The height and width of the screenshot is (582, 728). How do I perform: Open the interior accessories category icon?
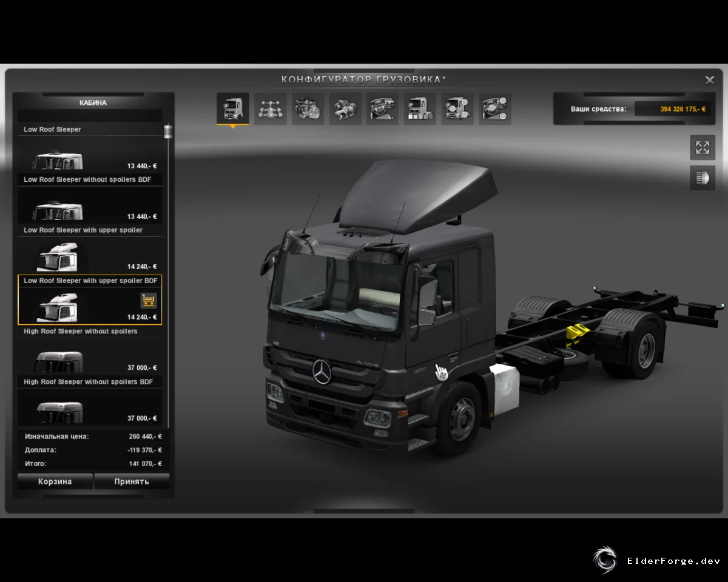(495, 109)
